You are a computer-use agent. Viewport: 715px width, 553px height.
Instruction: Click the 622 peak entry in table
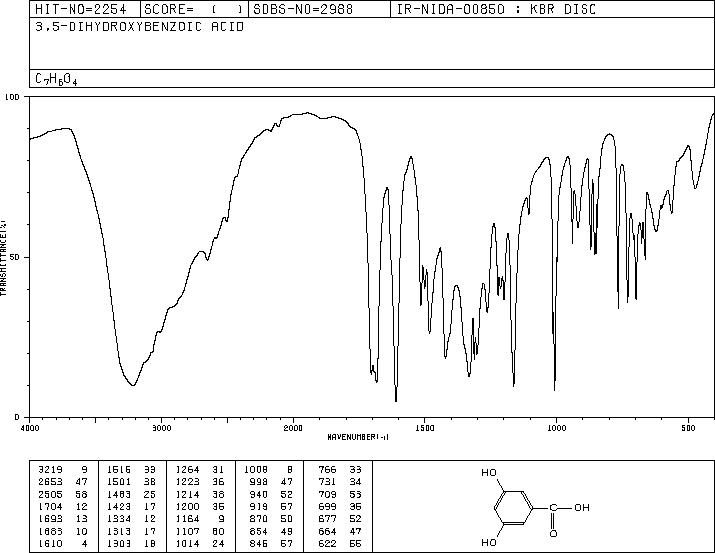tap(340, 543)
